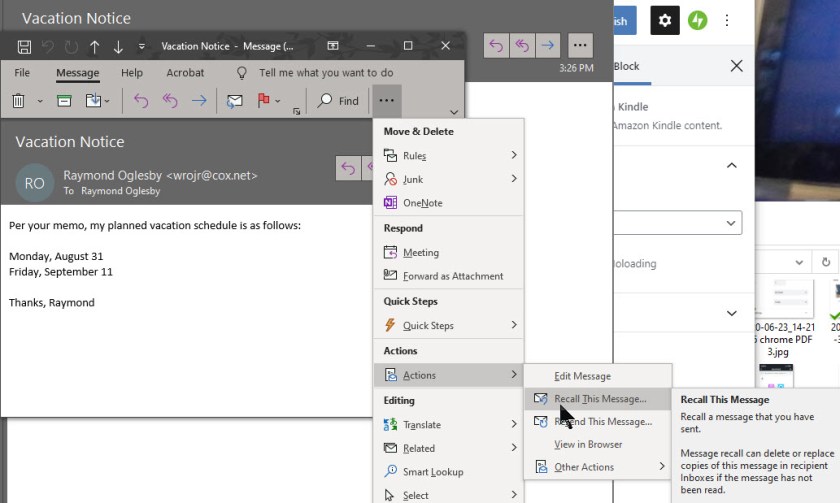
Task: Click the Edit Message option
Action: [582, 376]
